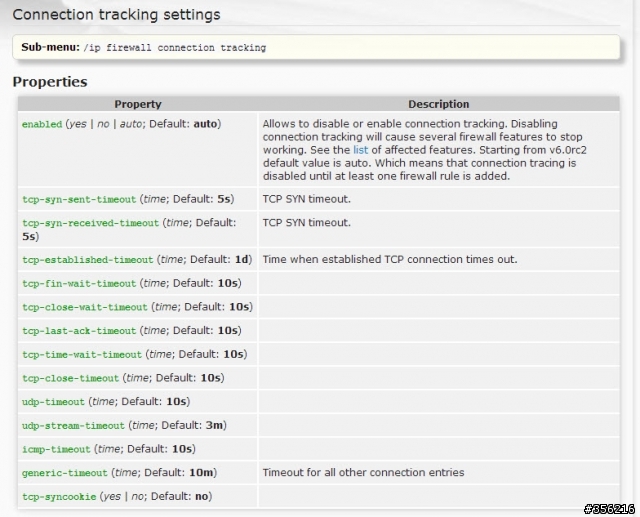Viewport: 640px width, 517px height.
Task: Click 'Time when established TCP connection times out.' text
Action: click(x=390, y=260)
